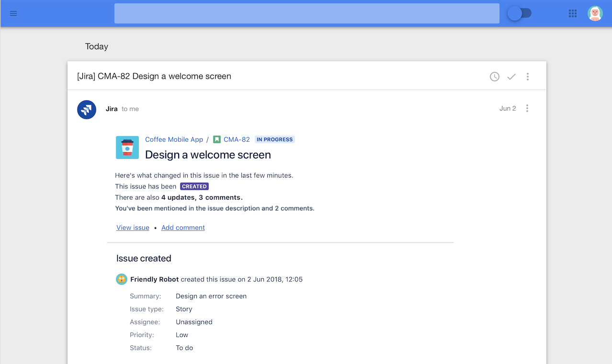Click the Today section heading
Screen dimensions: 612x364
[x=97, y=46]
